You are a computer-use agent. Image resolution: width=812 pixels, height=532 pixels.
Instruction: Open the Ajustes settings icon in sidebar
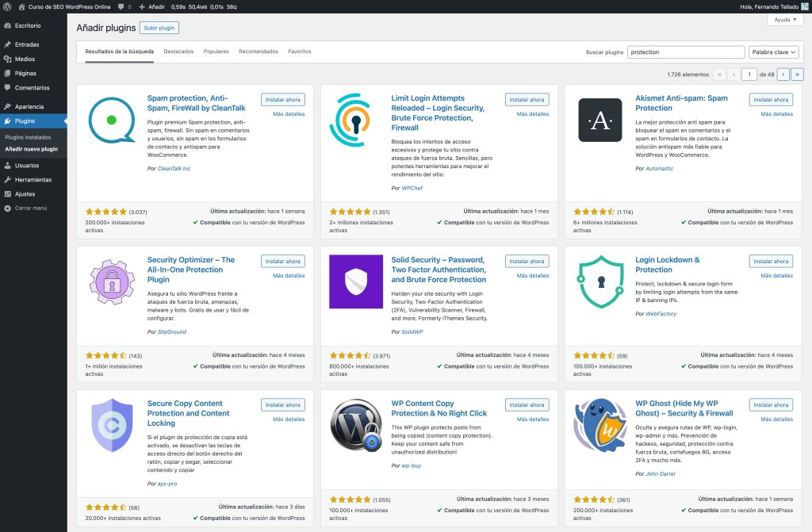[x=7, y=194]
